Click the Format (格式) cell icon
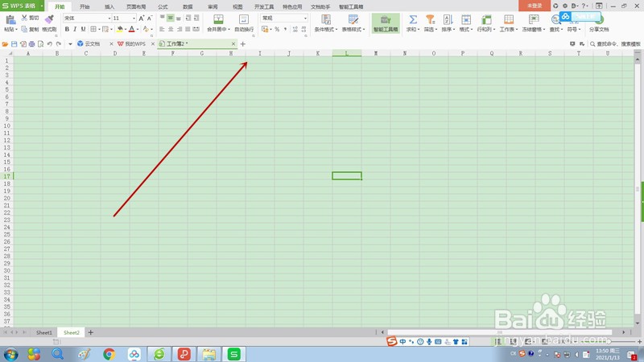This screenshot has height=362, width=644. (x=466, y=19)
